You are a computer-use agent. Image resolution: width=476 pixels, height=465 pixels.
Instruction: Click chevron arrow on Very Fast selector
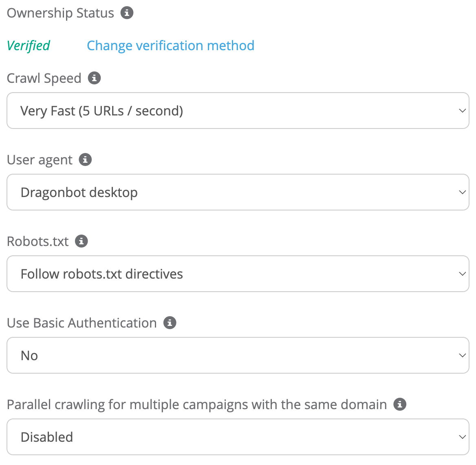coord(462,111)
